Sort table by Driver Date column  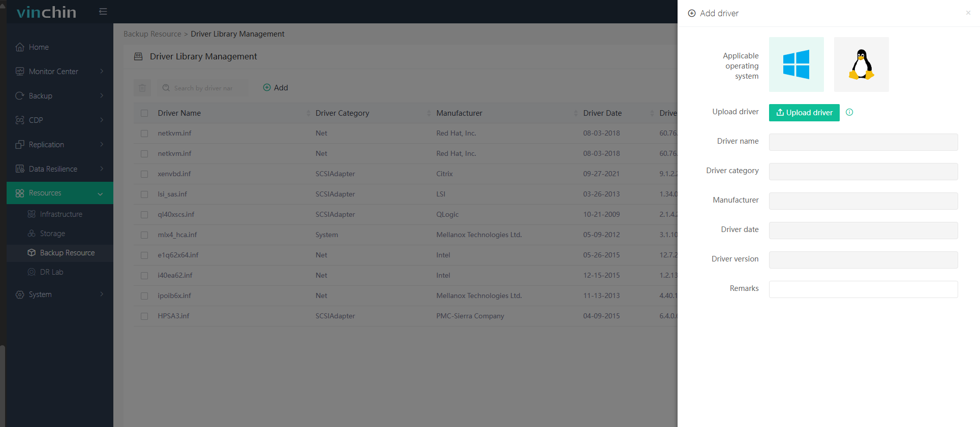pos(652,113)
